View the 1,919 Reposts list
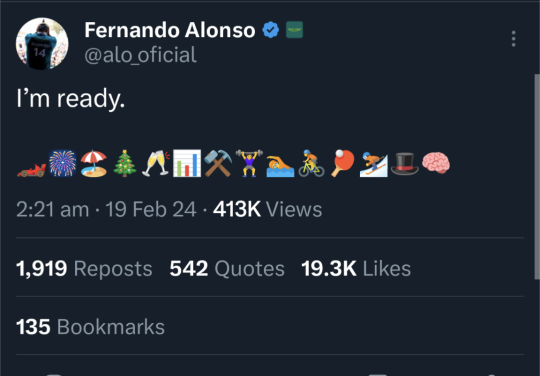Viewport: 540px width, 376px height. 84,269
